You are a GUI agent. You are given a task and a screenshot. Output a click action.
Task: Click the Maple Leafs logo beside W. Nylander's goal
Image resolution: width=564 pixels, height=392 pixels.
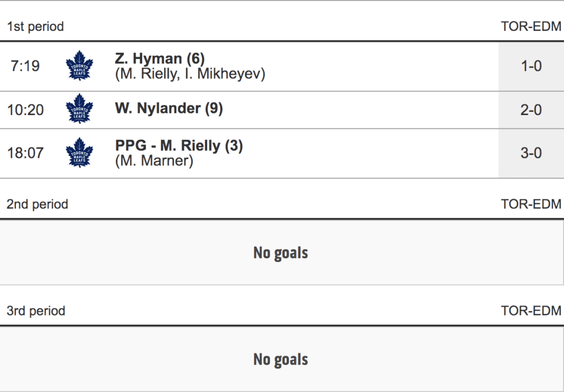click(x=79, y=109)
